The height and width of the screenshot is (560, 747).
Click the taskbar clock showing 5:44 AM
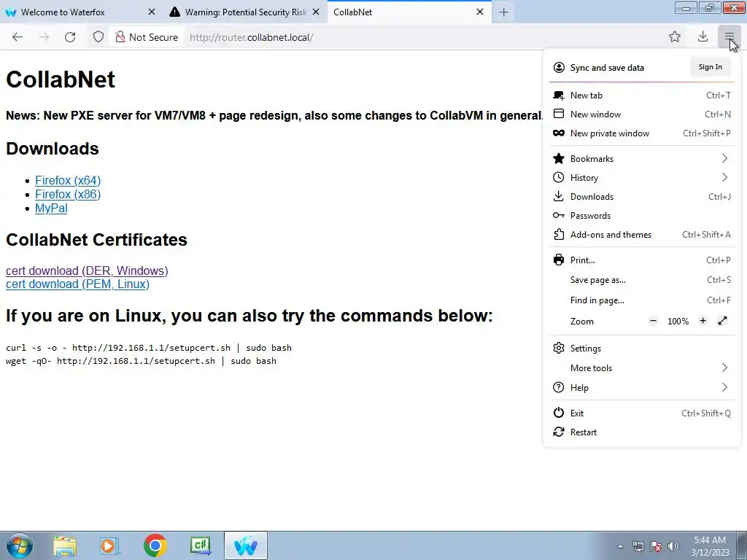(x=710, y=546)
